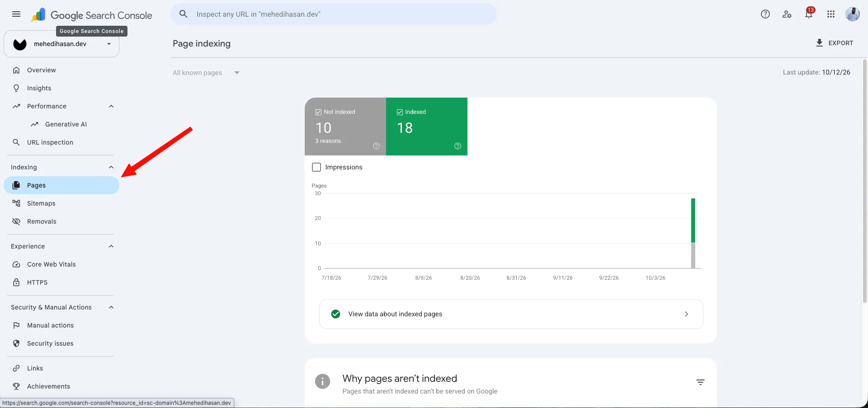Open Manual actions report

pyautogui.click(x=61, y=325)
